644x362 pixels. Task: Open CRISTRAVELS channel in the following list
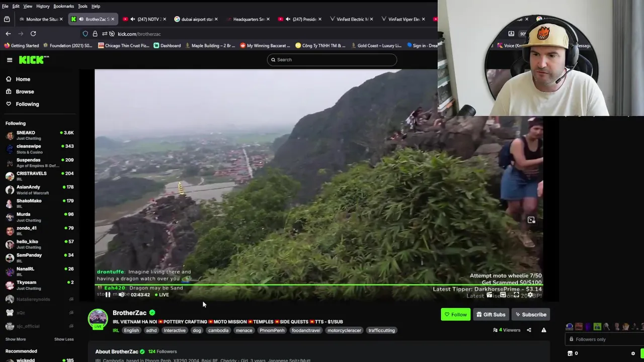coord(39,176)
